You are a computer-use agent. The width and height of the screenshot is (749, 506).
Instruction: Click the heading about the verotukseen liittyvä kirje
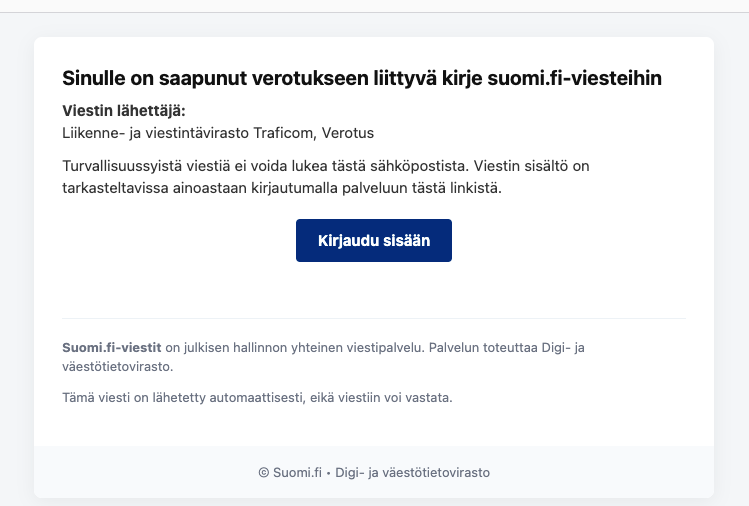tap(362, 78)
